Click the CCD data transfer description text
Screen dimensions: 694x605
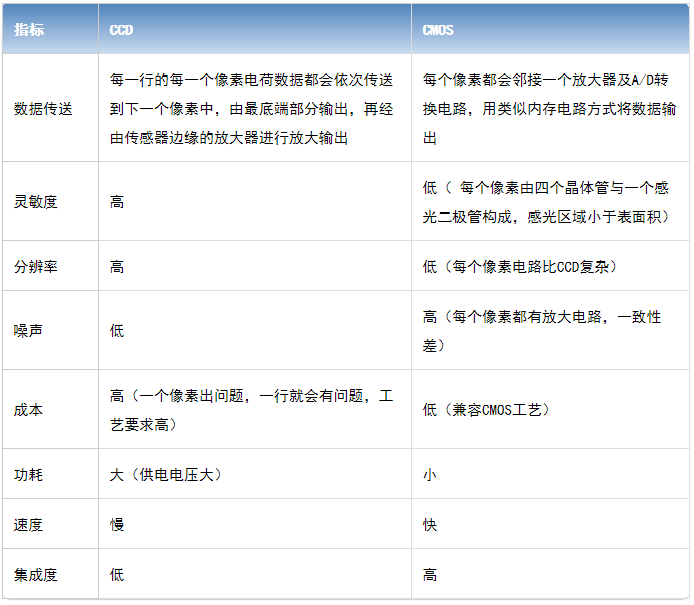(x=251, y=108)
